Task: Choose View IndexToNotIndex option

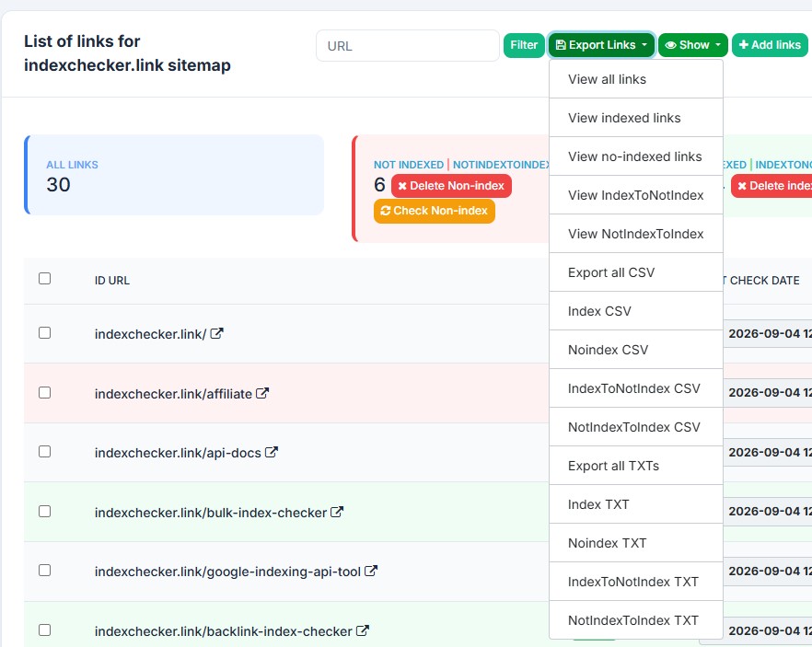Action: 636,195
